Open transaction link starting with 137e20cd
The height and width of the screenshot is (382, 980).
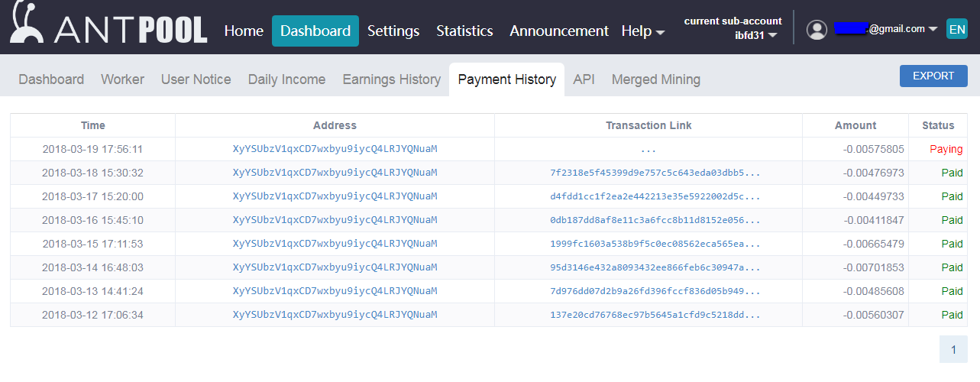coord(655,316)
